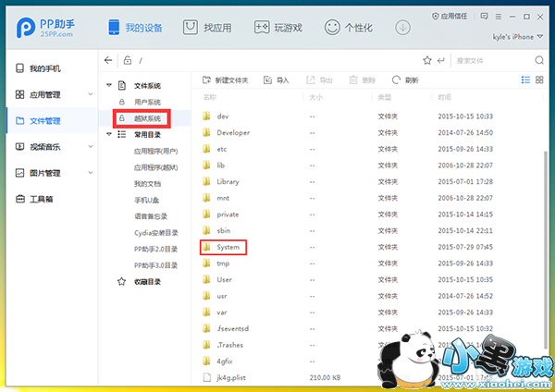The height and width of the screenshot is (392, 555).
Task: Focus the 搜索文件 search field
Action: 492,61
